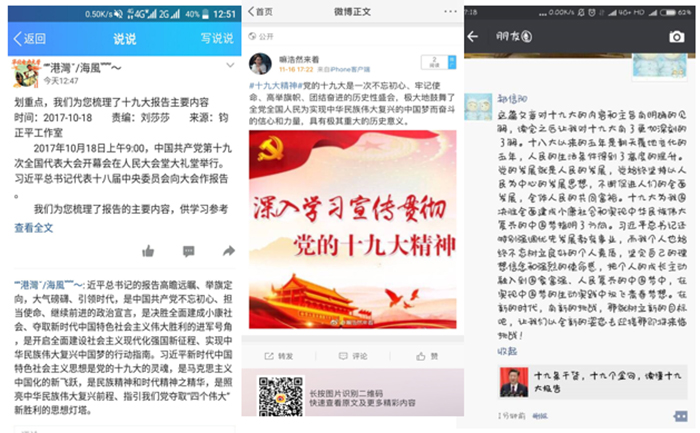
Task: Tap 返回 to go back in QQ
Action: pos(29,38)
